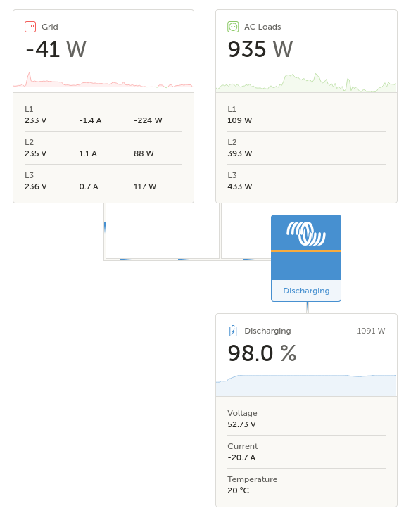This screenshot has width=418, height=532.
Task: Select the Grid L2 235 V row
Action: click(x=103, y=148)
